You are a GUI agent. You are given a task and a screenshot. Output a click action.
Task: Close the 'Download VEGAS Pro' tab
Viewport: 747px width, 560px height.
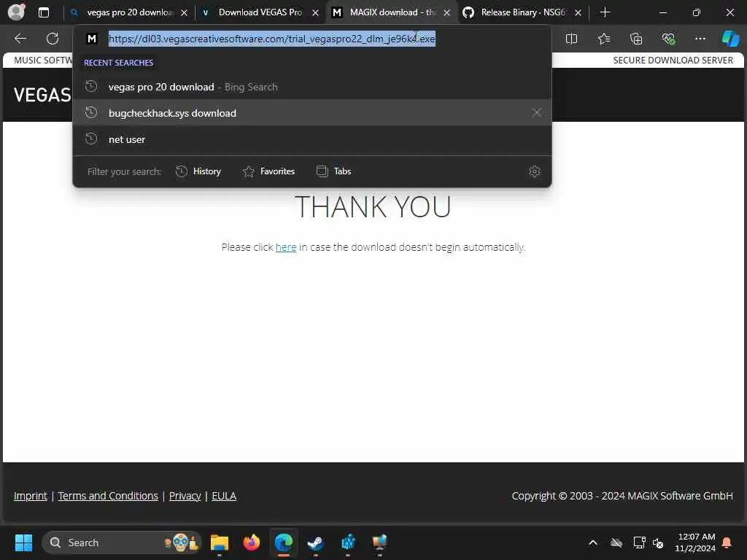pyautogui.click(x=315, y=13)
